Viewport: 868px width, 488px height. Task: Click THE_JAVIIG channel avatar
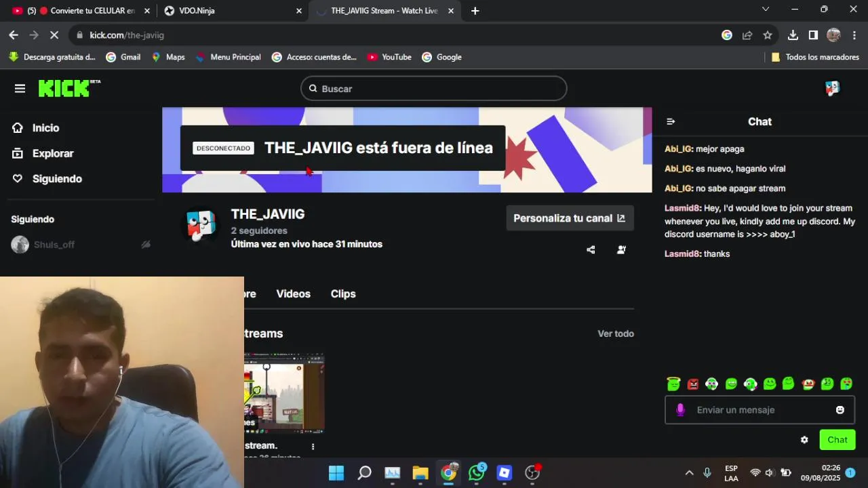201,226
